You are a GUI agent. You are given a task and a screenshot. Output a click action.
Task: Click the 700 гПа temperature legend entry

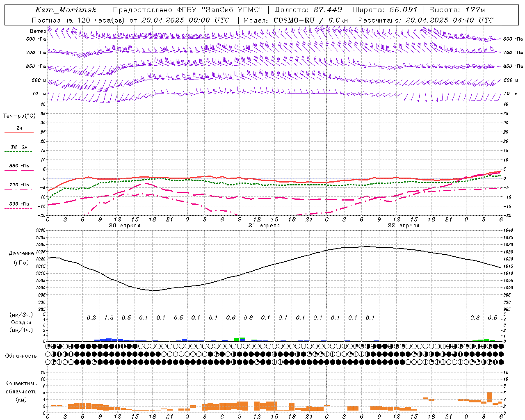click(19, 185)
